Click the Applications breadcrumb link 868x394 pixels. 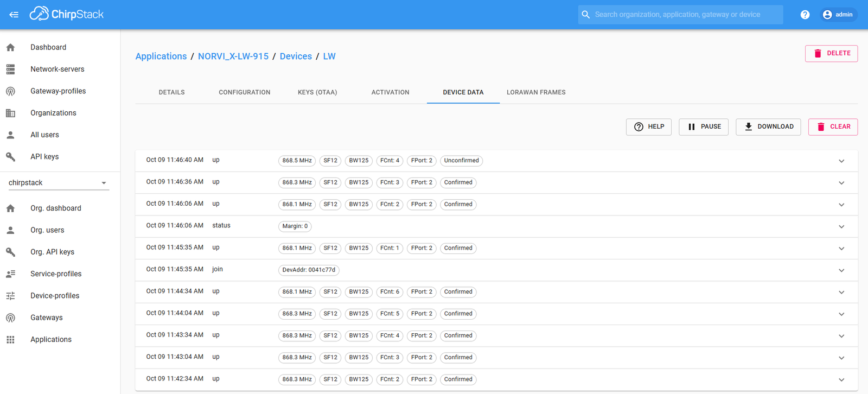(161, 56)
